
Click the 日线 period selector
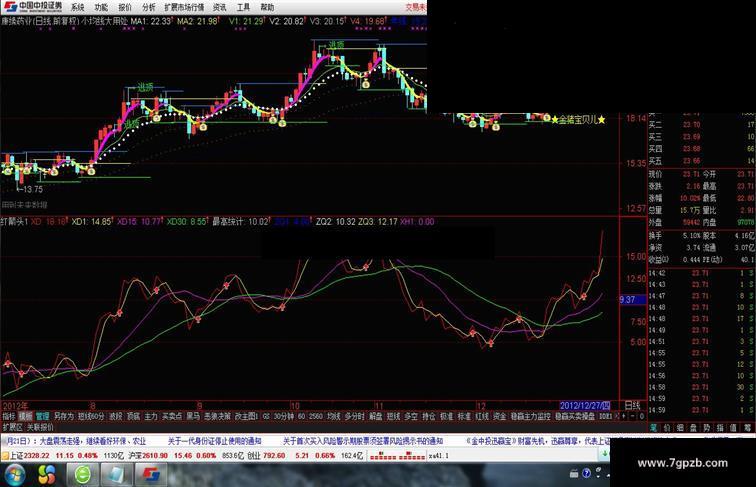(x=632, y=405)
